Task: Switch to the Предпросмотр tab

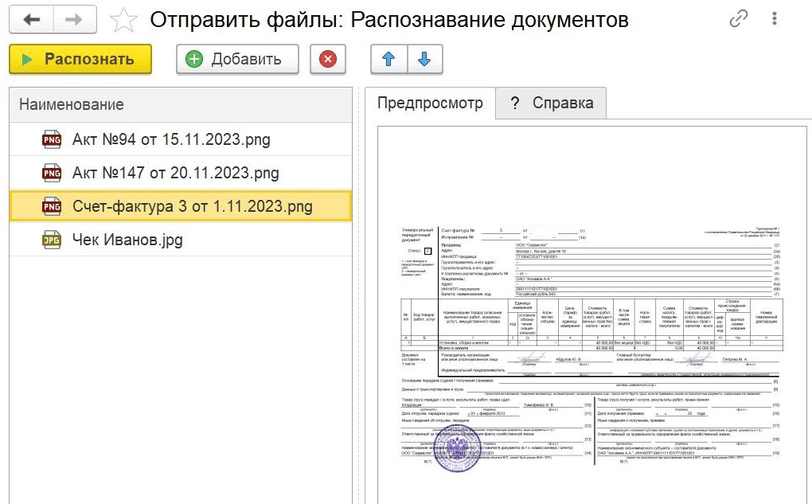Action: (430, 103)
